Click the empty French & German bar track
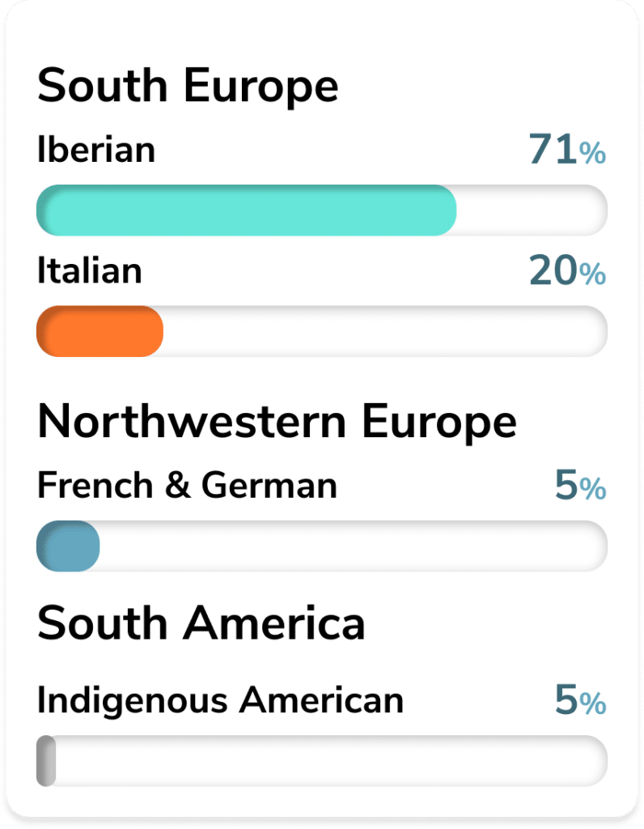 point(354,546)
